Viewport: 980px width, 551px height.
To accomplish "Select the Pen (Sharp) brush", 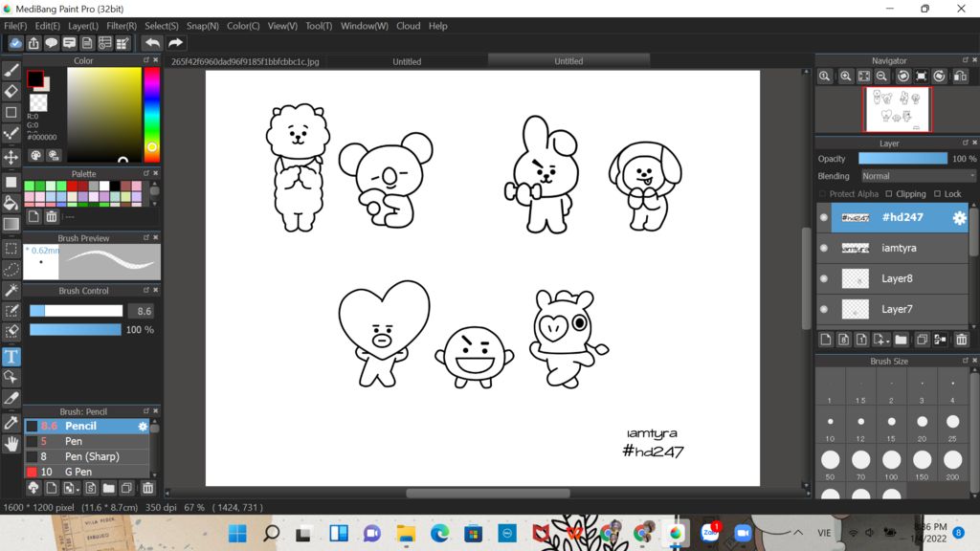I will pos(87,456).
